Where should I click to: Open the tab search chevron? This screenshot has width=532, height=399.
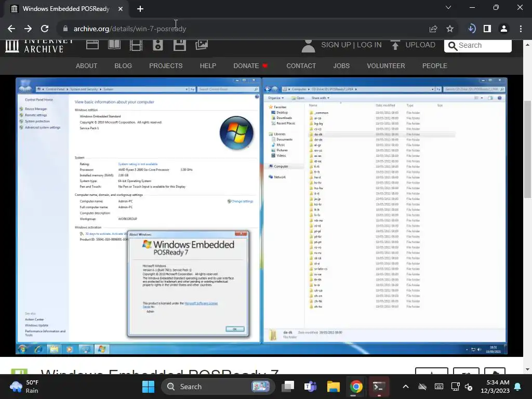point(448,7)
